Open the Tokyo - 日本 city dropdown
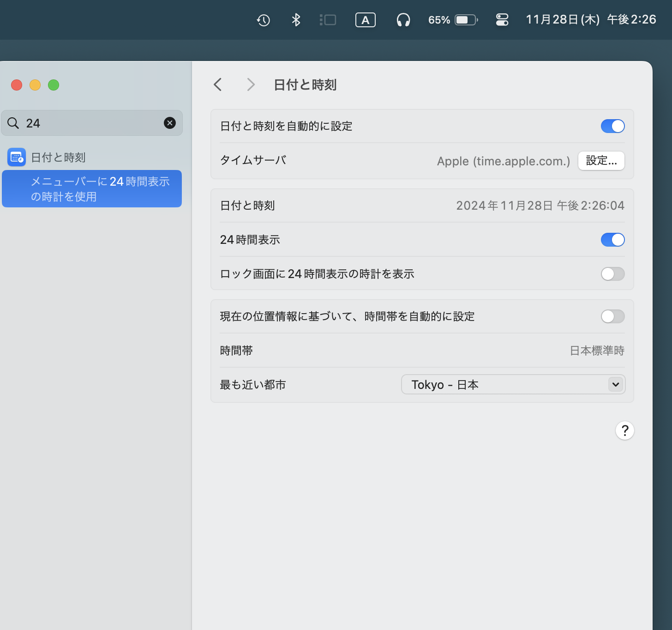This screenshot has width=672, height=630. [513, 384]
